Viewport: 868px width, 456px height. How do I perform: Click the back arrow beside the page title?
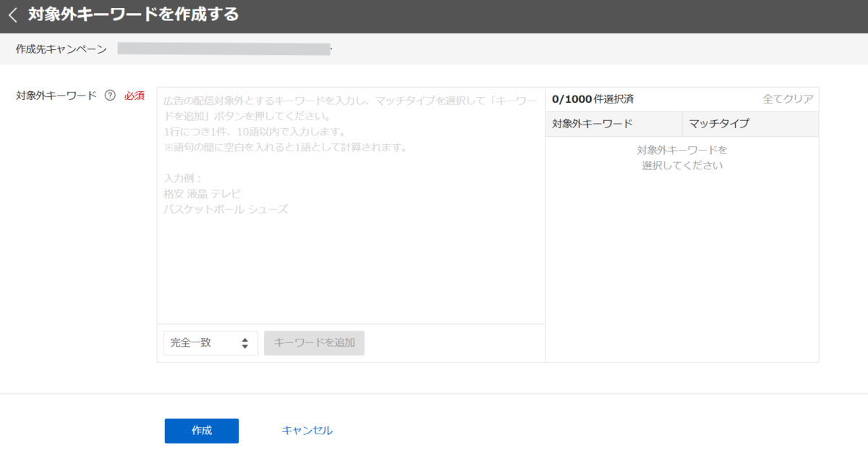point(12,15)
